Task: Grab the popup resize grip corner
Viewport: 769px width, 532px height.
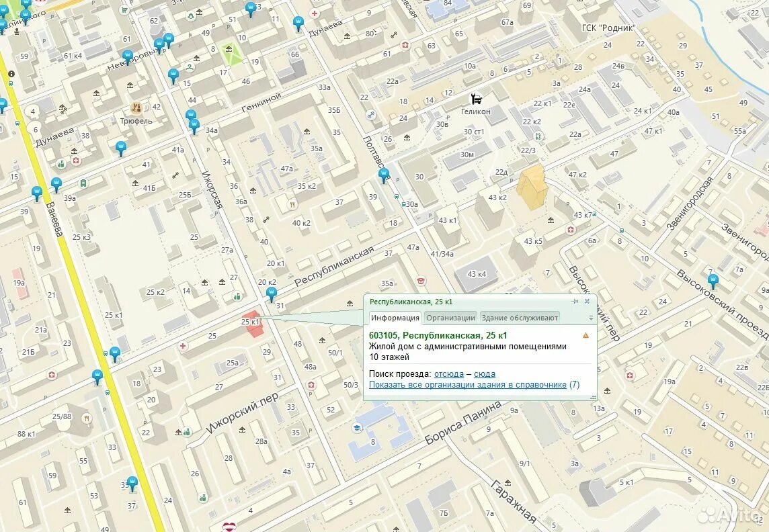Action: (x=593, y=397)
